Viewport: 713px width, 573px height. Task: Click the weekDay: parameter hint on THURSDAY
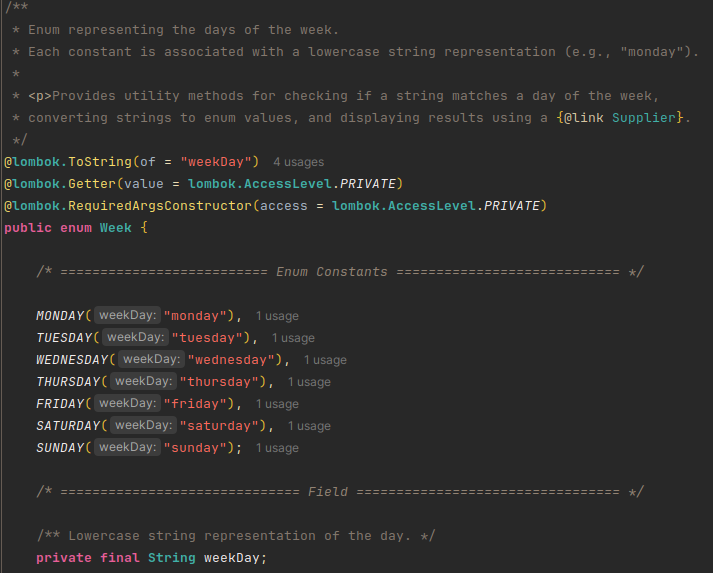143,381
